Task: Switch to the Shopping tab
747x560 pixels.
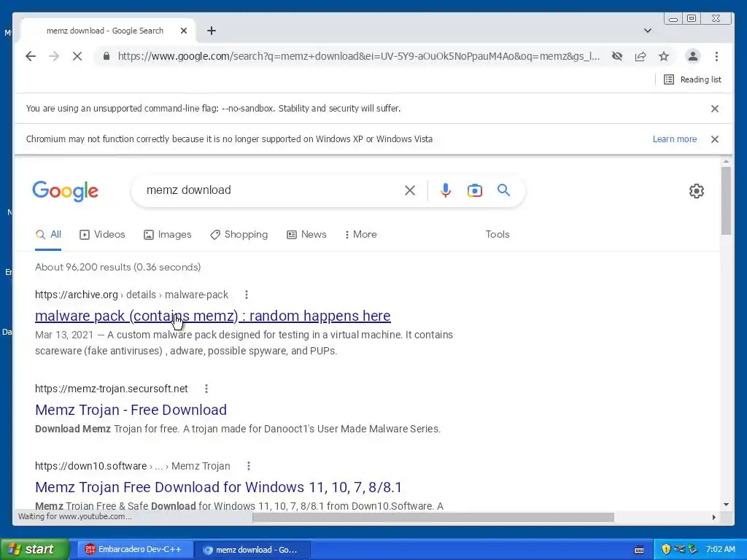Action: [x=239, y=234]
